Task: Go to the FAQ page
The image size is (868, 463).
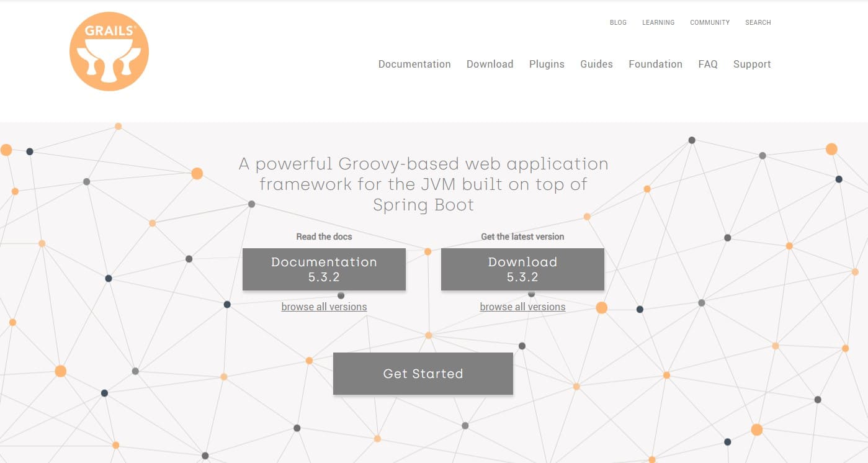Action: pyautogui.click(x=707, y=64)
